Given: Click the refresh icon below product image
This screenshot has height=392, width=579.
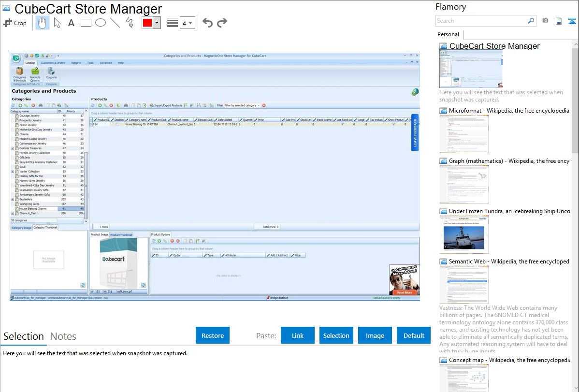Looking at the screenshot, I should [143, 285].
